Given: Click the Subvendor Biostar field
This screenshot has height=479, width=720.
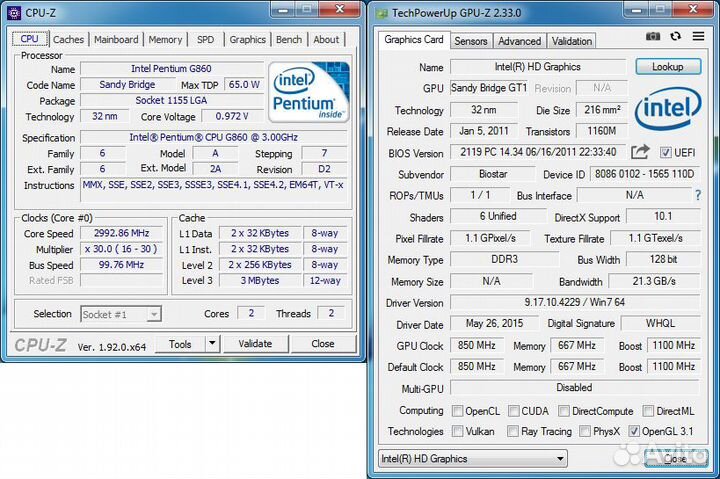Looking at the screenshot, I should (x=493, y=174).
